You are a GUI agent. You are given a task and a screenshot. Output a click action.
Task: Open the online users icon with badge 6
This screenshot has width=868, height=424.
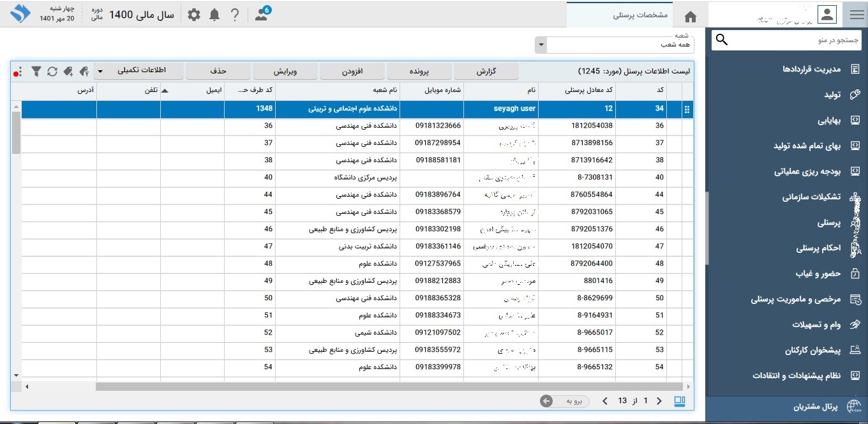[262, 15]
